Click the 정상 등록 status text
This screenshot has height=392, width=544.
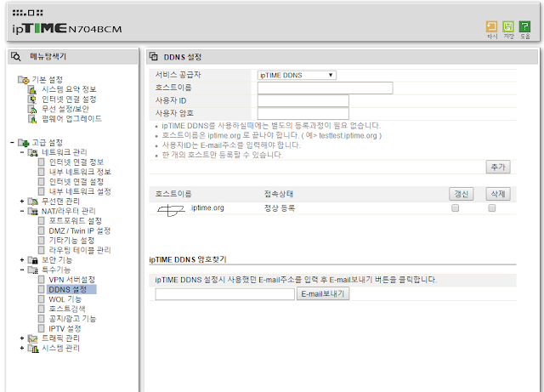(x=280, y=208)
